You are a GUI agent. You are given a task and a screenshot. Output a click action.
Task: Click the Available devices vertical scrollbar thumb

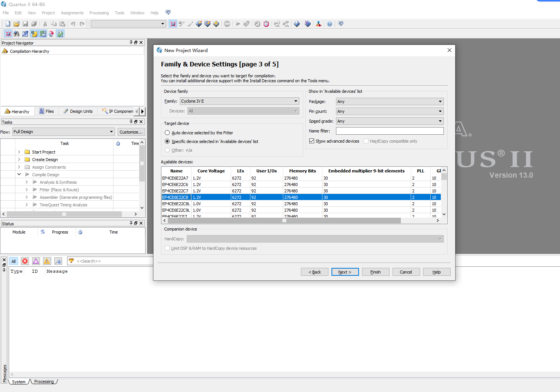(x=444, y=177)
